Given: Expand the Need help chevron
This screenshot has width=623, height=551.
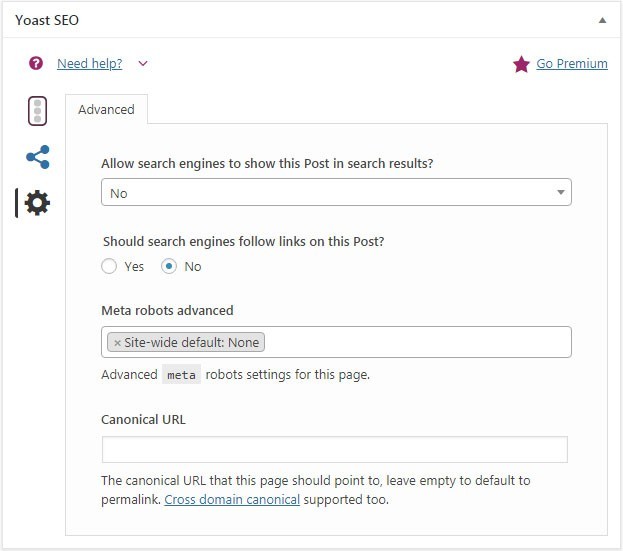Looking at the screenshot, I should (143, 63).
